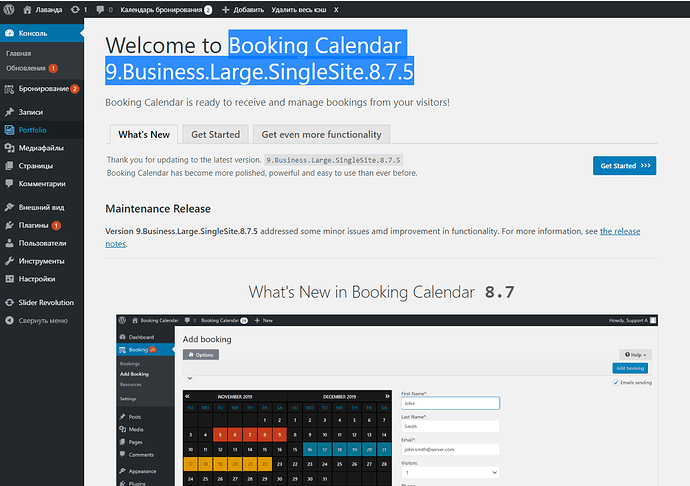Click Media in preview sidebar
The width and height of the screenshot is (690, 486).
coord(145,429)
